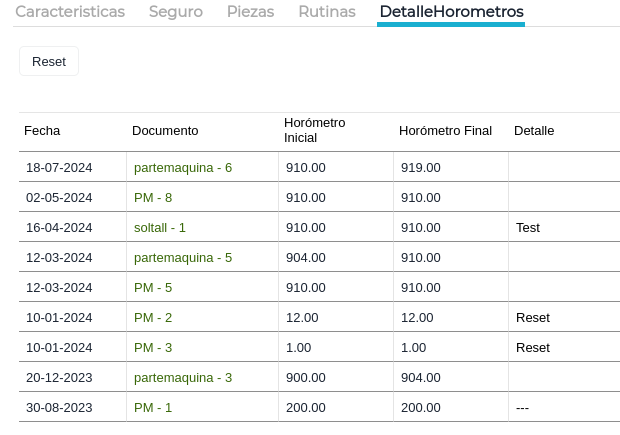620x435 pixels.
Task: Click the PM - 1 document link
Action: (x=153, y=407)
